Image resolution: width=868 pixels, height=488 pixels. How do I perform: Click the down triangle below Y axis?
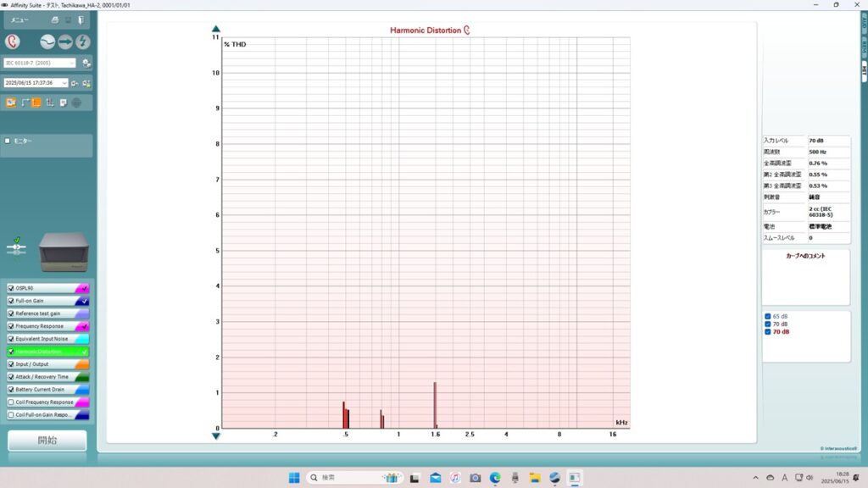pos(216,436)
